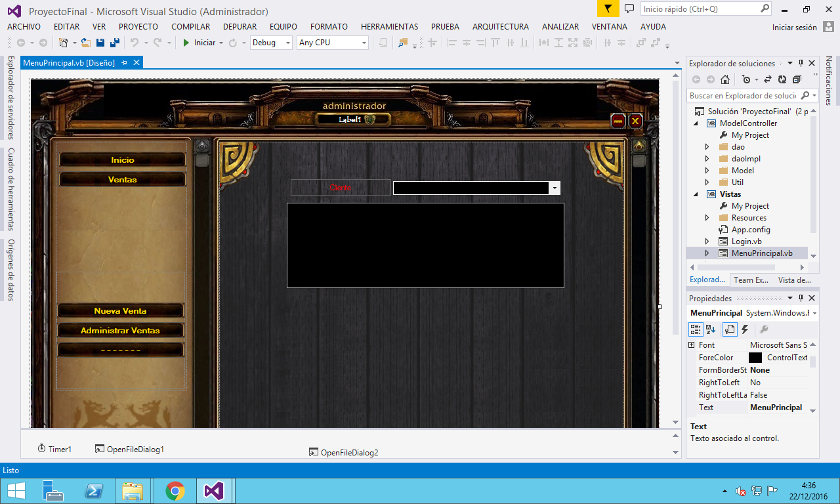
Task: Open the ARCHIVO menu
Action: [24, 27]
